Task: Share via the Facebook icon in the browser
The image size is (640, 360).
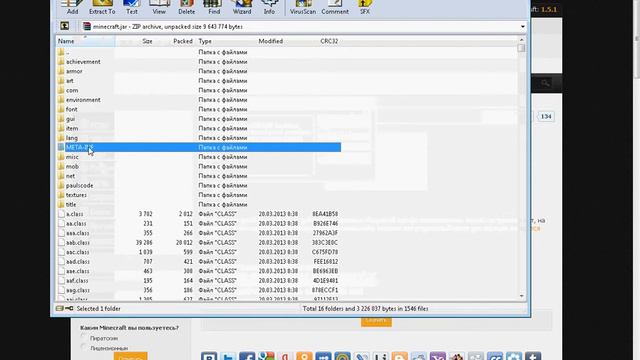Action: point(247,356)
